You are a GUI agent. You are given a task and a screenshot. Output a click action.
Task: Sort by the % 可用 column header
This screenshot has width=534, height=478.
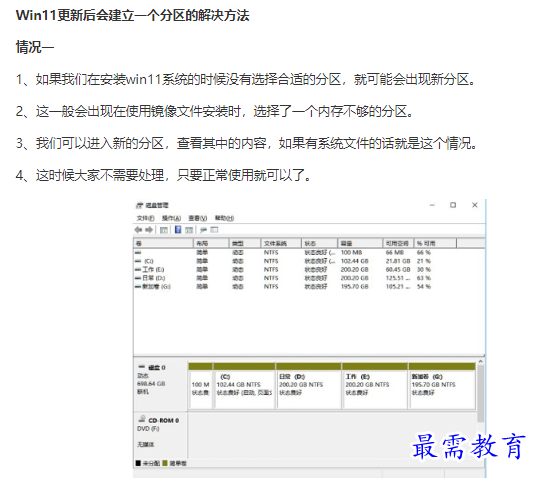[x=435, y=243]
